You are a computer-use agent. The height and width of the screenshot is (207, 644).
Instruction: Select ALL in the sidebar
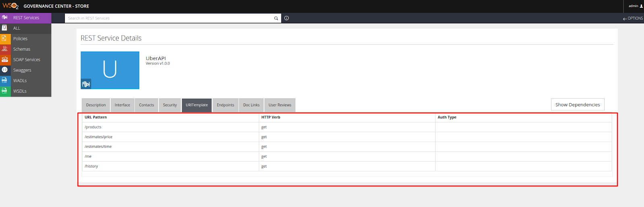(x=26, y=28)
